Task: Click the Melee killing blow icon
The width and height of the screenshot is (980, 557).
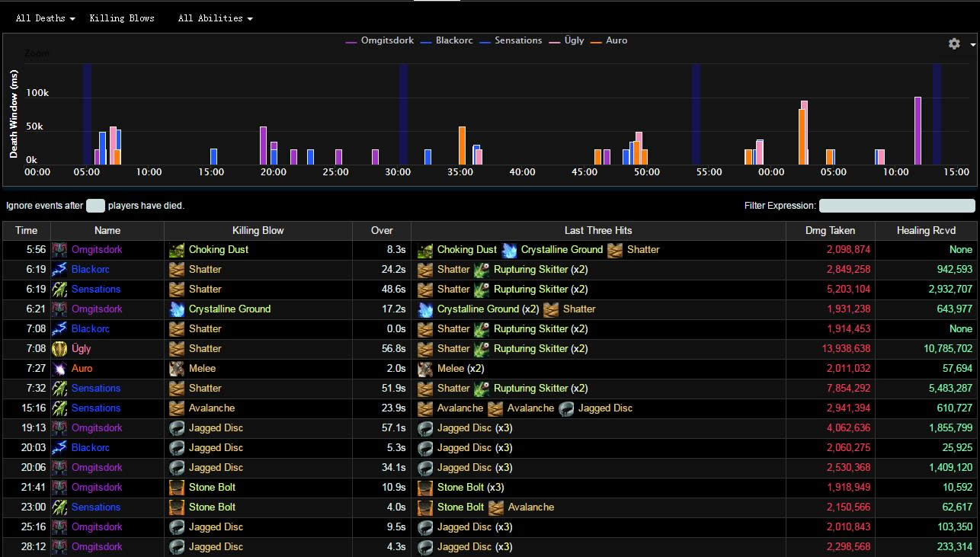Action: click(177, 369)
